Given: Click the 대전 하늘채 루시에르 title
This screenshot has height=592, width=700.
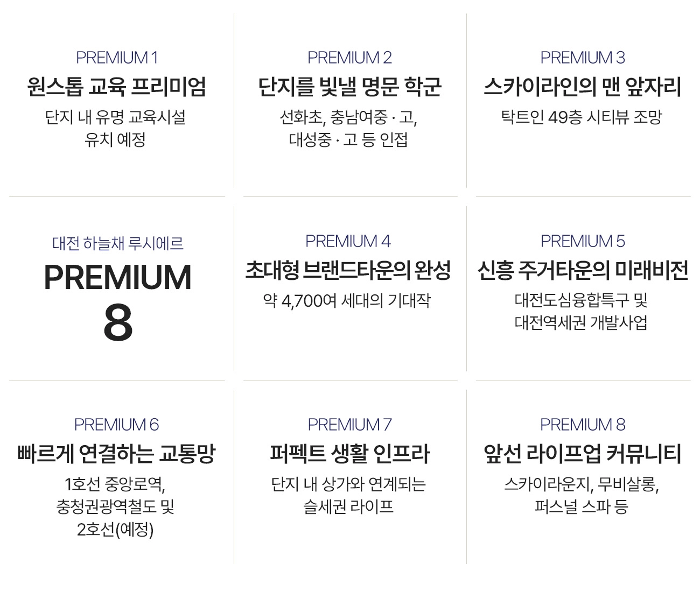Looking at the screenshot, I should click(x=118, y=243).
